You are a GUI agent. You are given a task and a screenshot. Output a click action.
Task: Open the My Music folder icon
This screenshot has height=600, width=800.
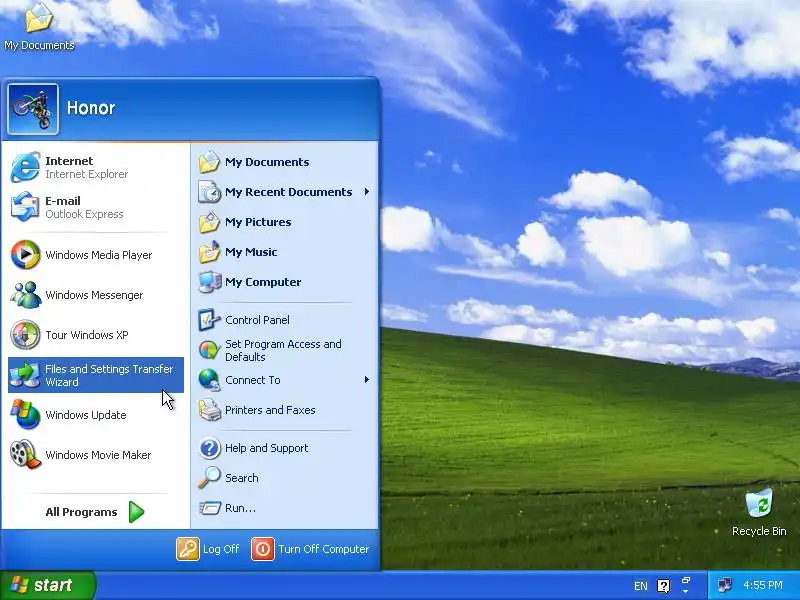tap(209, 252)
